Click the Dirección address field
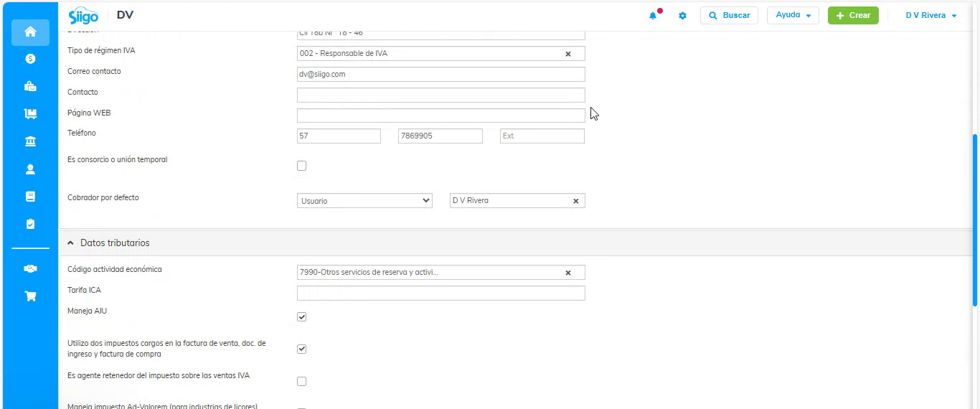This screenshot has width=980, height=409. [x=440, y=34]
